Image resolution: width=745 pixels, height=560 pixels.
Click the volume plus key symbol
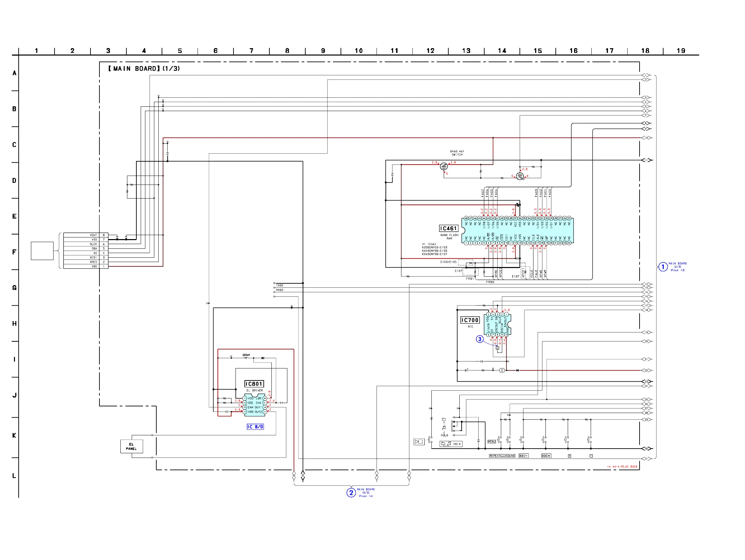point(569,456)
